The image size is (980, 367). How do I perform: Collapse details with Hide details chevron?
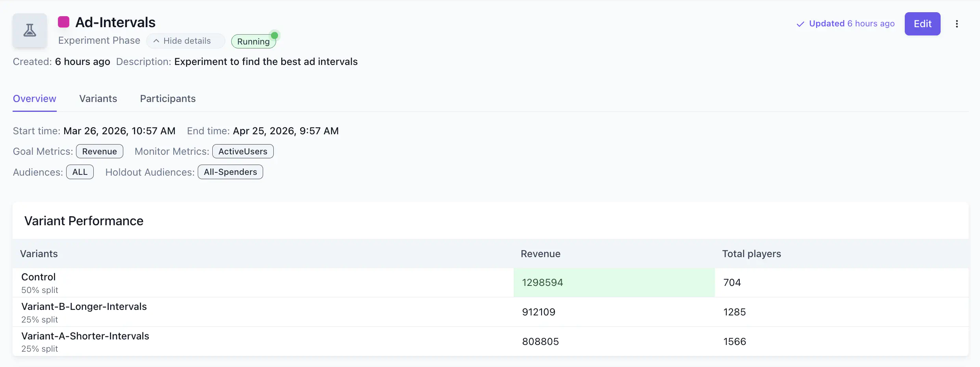point(156,41)
